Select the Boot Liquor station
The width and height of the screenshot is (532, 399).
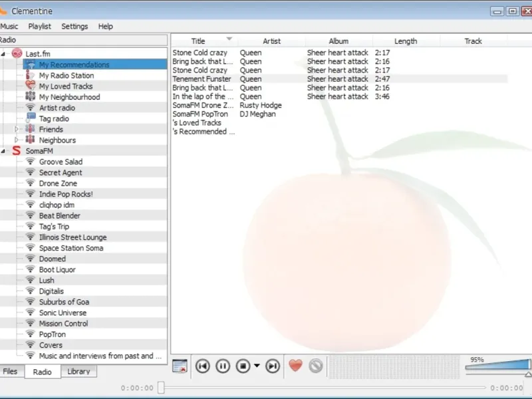[57, 270]
